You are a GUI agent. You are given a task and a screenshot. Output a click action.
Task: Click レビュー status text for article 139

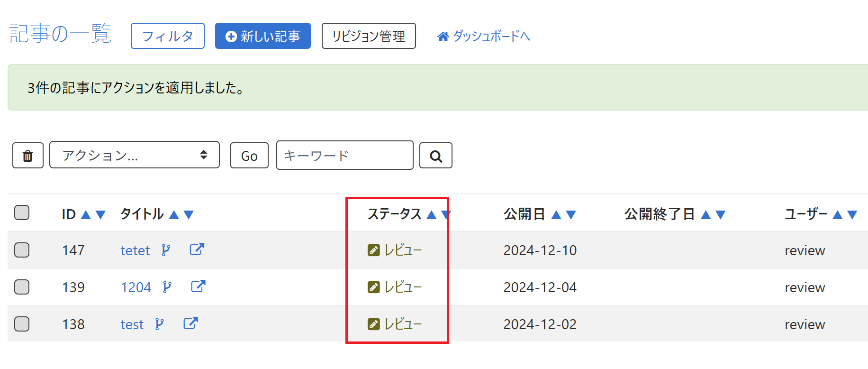tap(403, 287)
